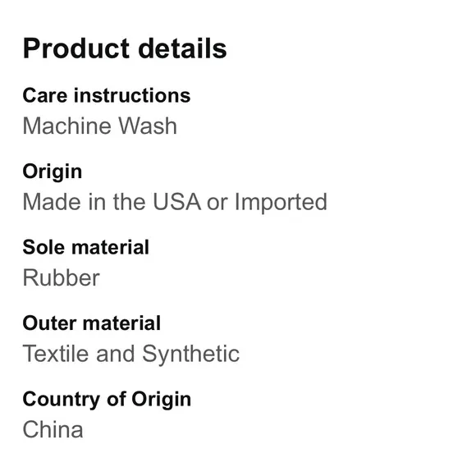Click Made in the USA or Imported
The image size is (476, 476).
coord(175,202)
